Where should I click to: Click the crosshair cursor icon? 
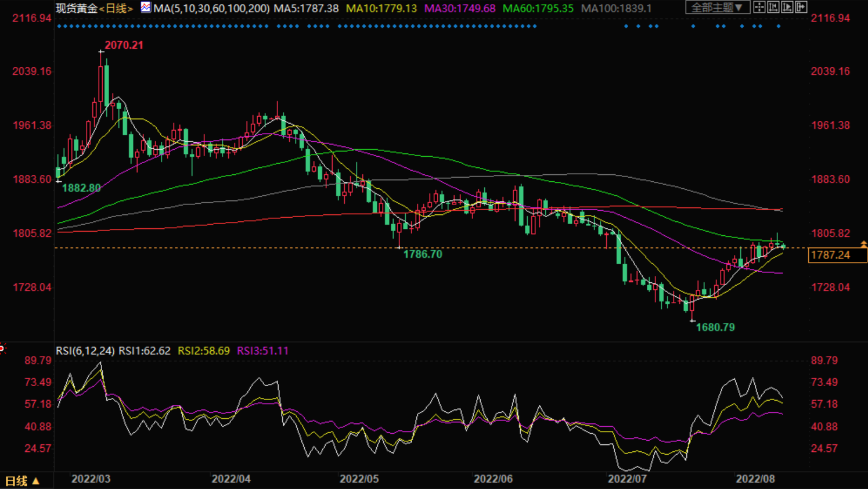759,7
